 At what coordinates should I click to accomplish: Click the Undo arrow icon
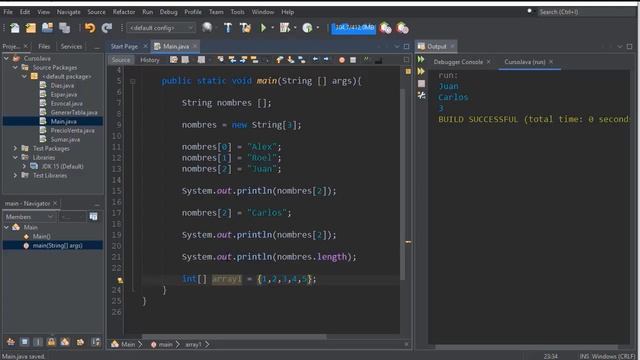[x=90, y=28]
